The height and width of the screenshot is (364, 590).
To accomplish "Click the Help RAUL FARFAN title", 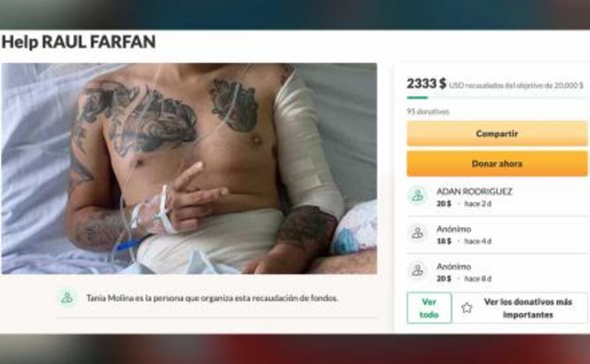I will (x=79, y=42).
